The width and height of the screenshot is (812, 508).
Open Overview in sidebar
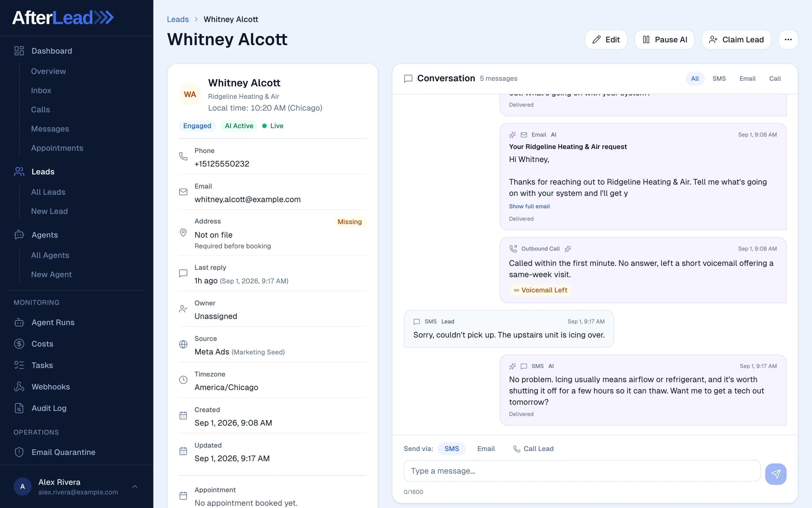point(48,71)
